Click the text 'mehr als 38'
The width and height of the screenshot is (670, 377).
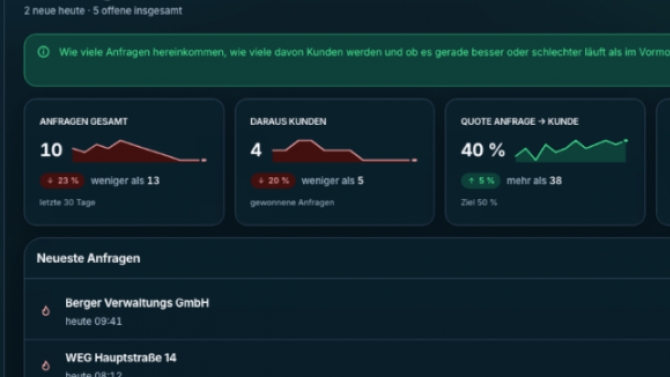(534, 181)
